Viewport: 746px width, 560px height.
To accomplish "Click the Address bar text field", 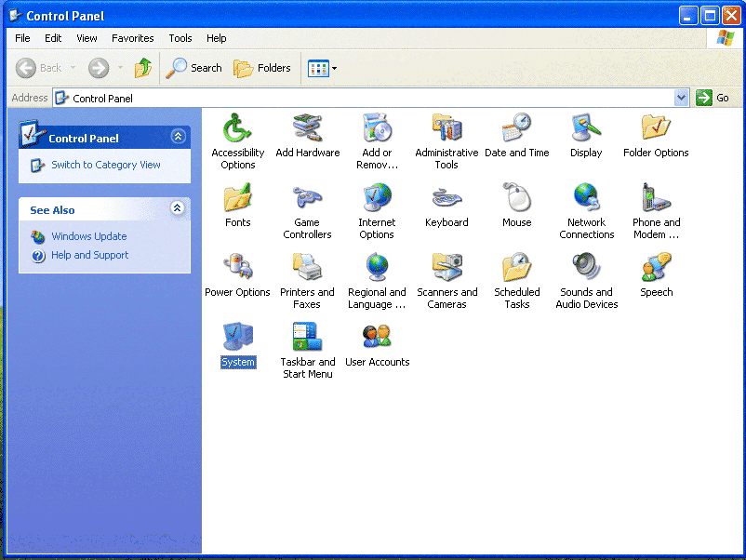I will pos(372,98).
